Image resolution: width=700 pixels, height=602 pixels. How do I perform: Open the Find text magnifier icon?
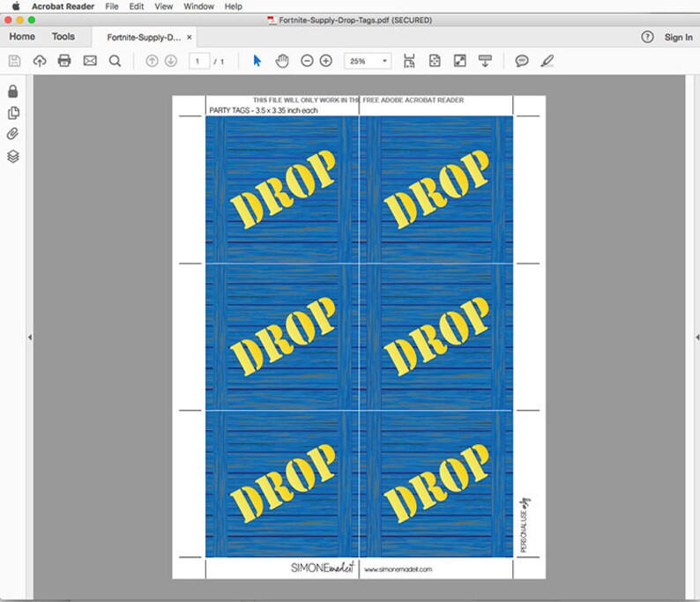(115, 61)
